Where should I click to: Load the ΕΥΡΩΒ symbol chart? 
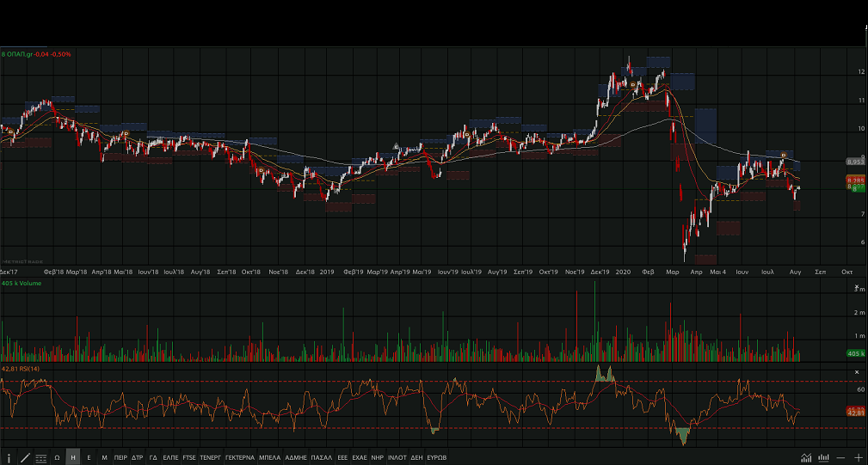coord(436,458)
